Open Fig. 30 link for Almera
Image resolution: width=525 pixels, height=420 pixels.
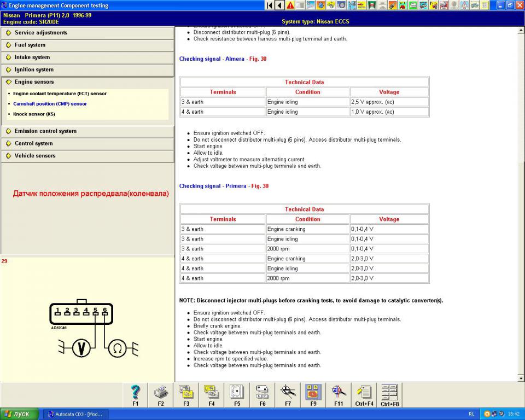point(258,59)
